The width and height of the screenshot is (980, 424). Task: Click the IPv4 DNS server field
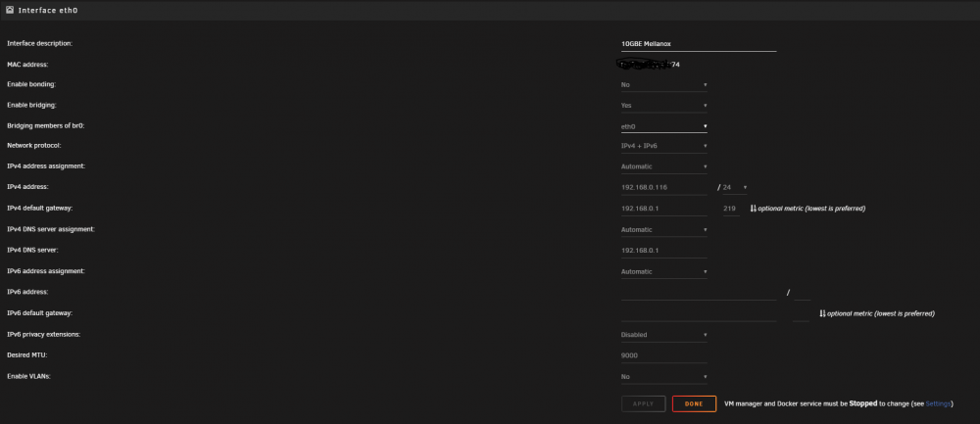(663, 251)
